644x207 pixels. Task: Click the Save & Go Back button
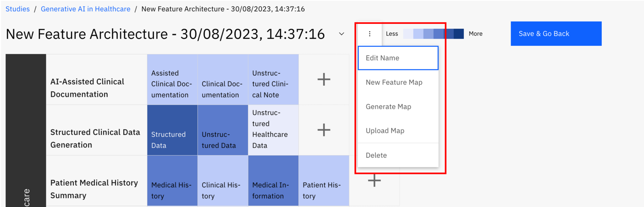point(556,34)
